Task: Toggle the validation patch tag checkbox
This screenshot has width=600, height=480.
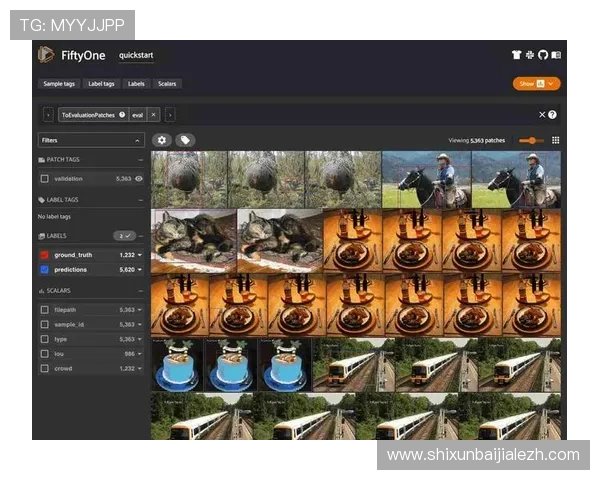Action: click(44, 178)
